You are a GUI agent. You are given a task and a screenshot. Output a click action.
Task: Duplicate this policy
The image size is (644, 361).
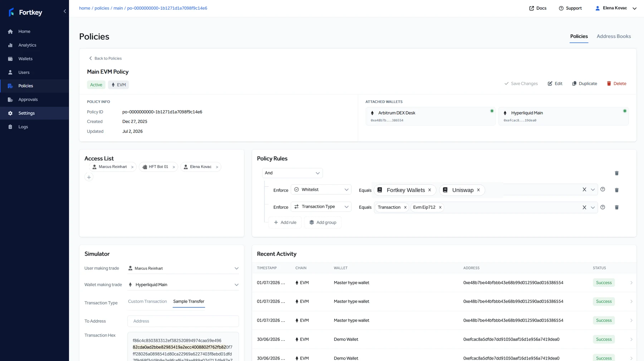point(584,84)
